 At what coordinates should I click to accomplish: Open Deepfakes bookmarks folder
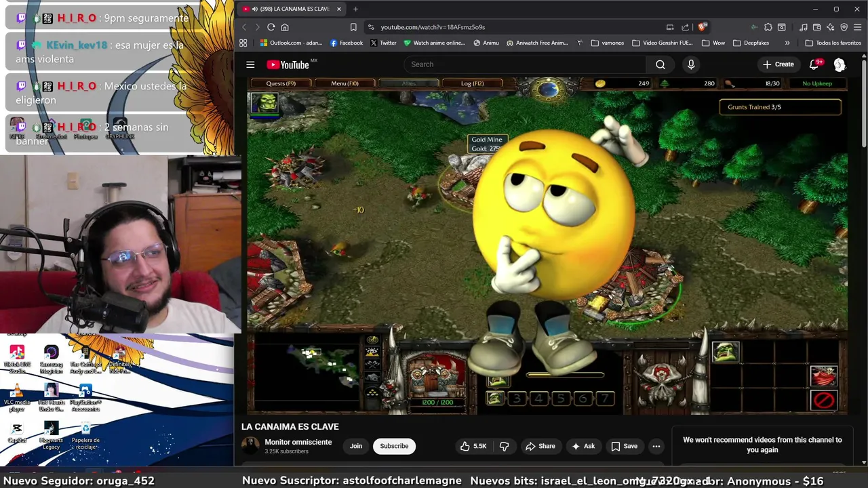point(751,43)
